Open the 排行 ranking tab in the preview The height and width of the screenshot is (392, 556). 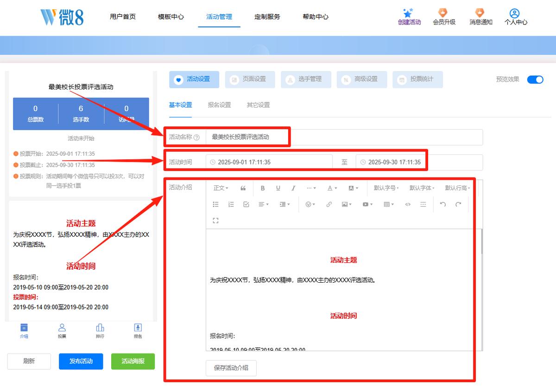click(100, 331)
